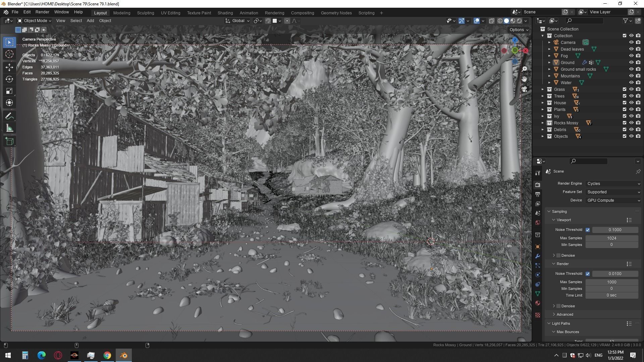The image size is (644, 362).
Task: Select the Rotate tool
Action: (x=9, y=79)
